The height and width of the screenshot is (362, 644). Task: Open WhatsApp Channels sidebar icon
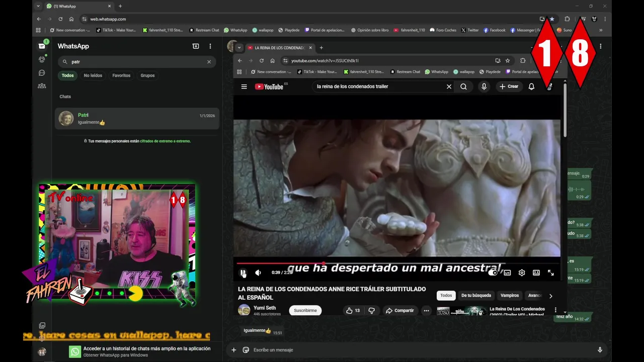point(42,72)
